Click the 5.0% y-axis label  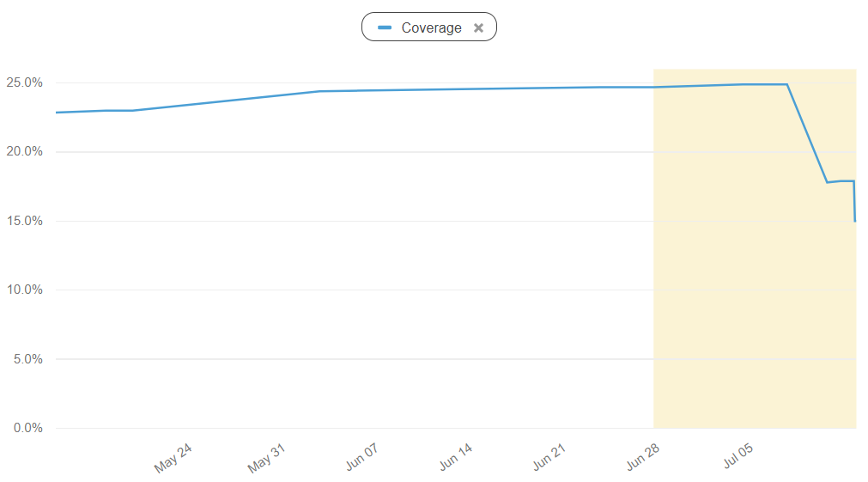click(27, 359)
